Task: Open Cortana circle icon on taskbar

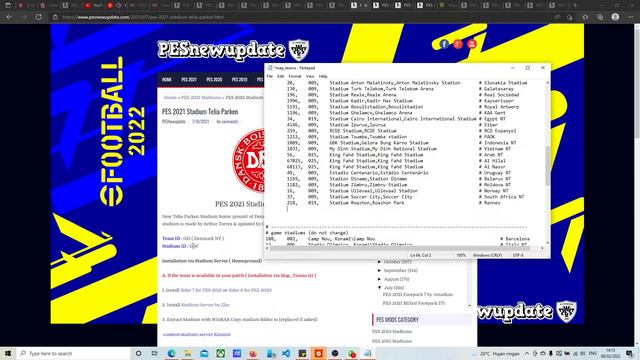Action: tap(138, 353)
